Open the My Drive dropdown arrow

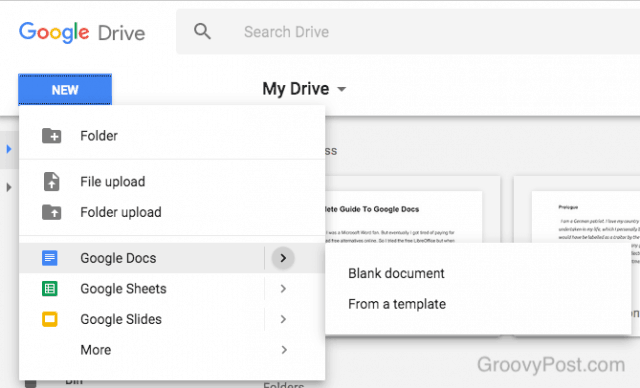pos(342,89)
